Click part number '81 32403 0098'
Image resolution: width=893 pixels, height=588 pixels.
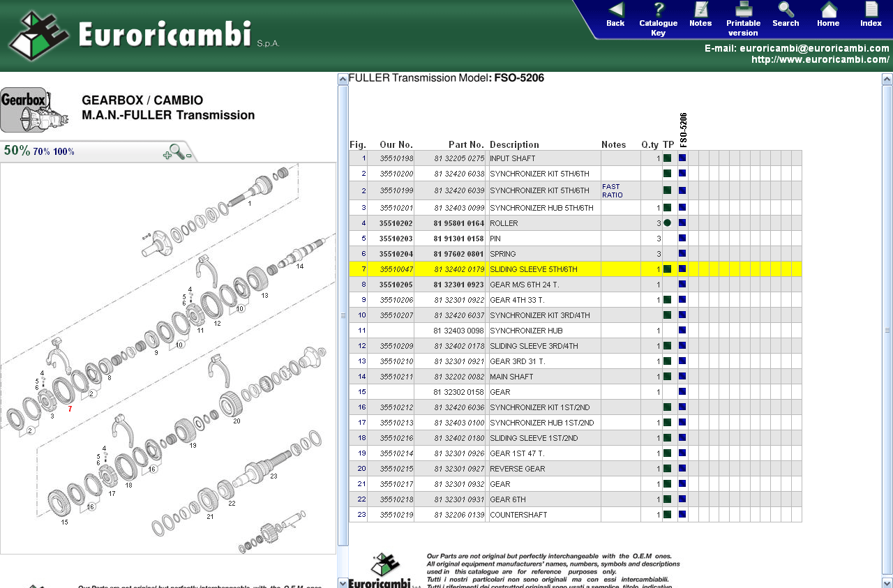tap(459, 331)
